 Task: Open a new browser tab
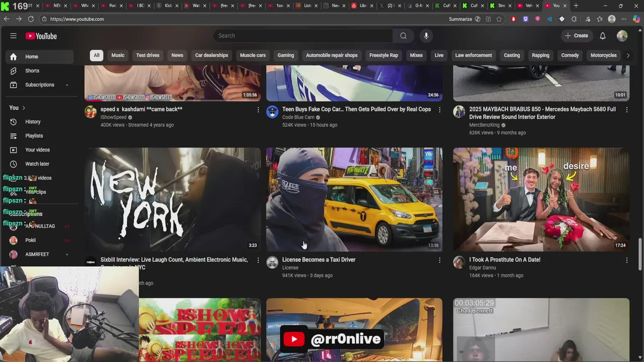(x=576, y=6)
